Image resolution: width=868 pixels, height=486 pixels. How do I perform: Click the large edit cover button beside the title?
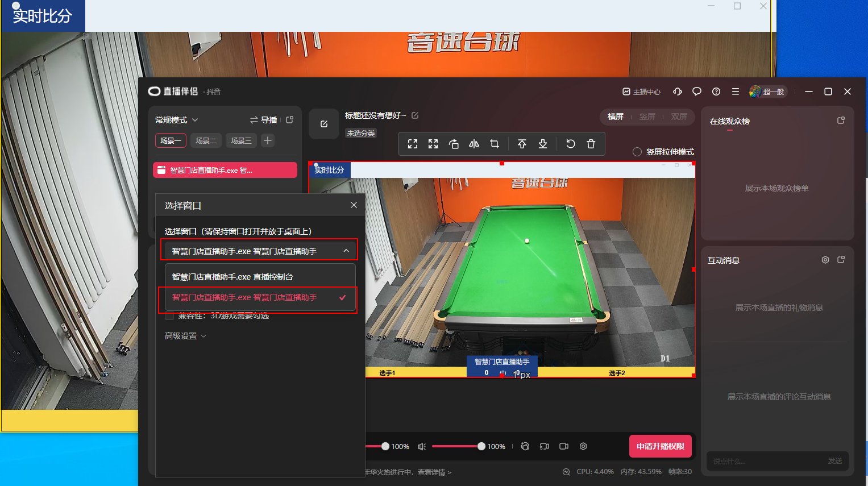coord(324,124)
